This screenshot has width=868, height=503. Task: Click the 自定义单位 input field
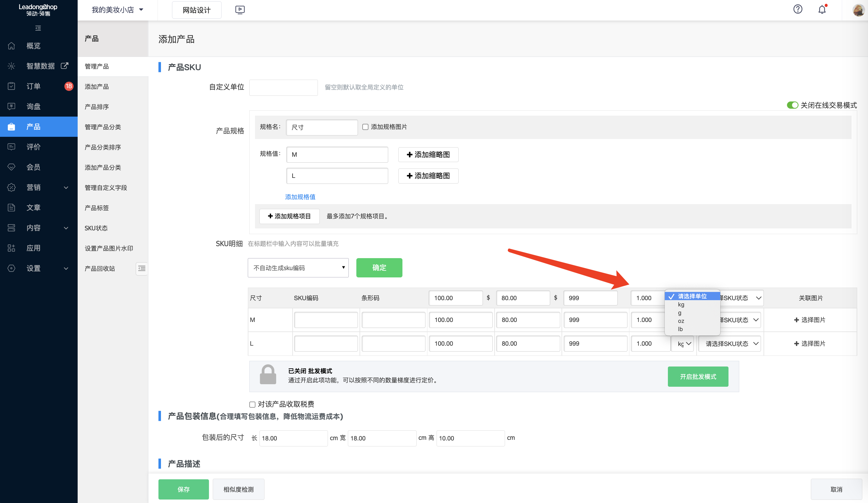283,87
